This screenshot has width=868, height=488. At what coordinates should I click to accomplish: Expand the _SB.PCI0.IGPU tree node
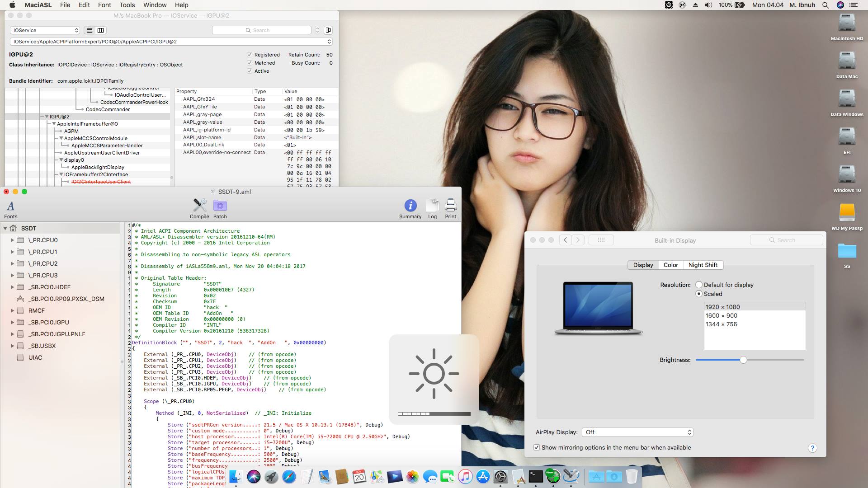12,322
